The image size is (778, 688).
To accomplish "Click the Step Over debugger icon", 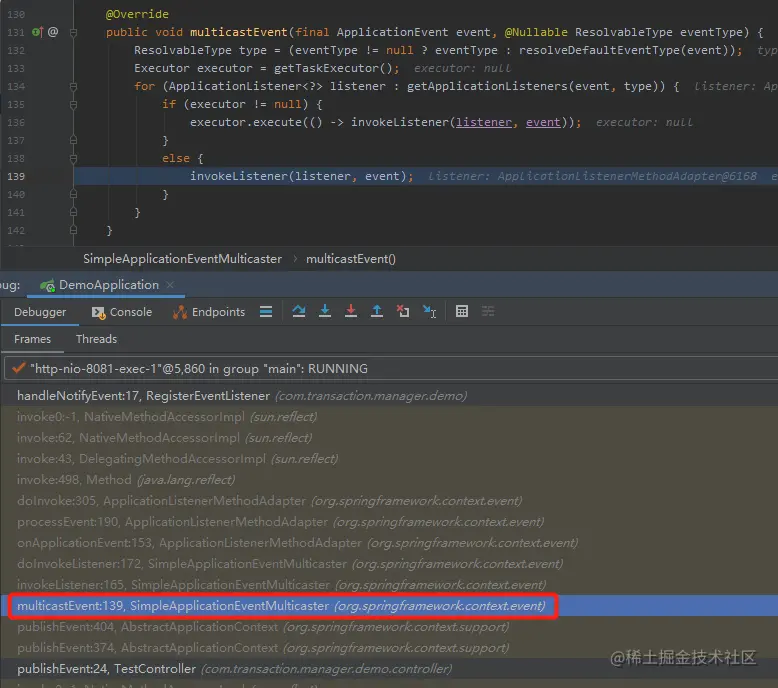I will (299, 312).
